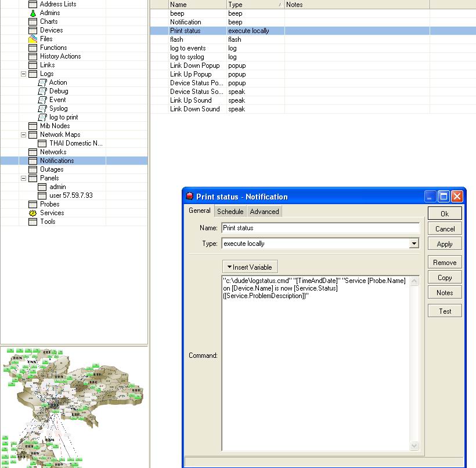
Task: Switch to the Schedule tab
Action: (x=230, y=212)
